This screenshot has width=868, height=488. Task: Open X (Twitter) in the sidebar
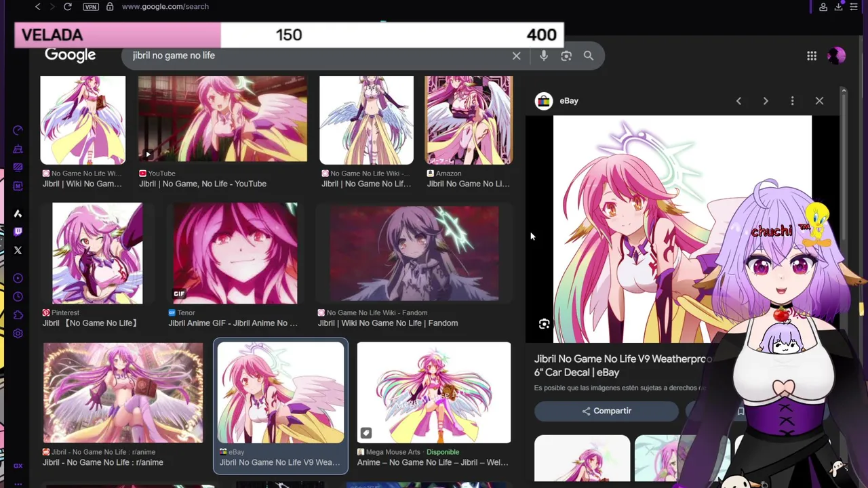pos(18,250)
